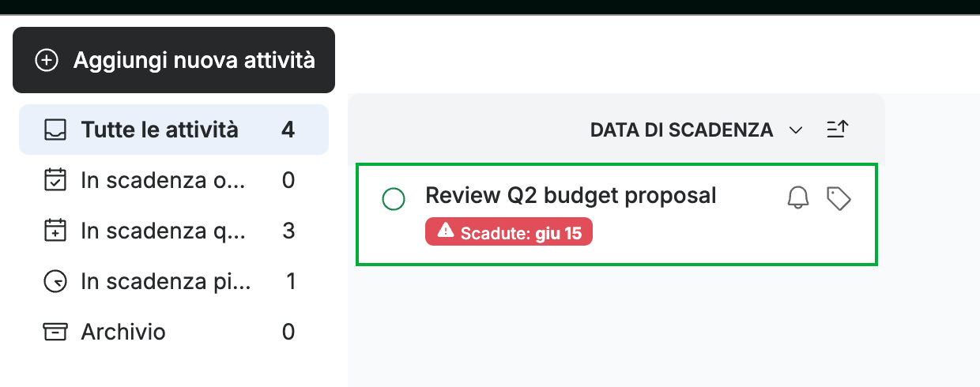The width and height of the screenshot is (980, 387).
Task: Click the clock icon for In scadenza più tardi
Action: click(x=55, y=281)
